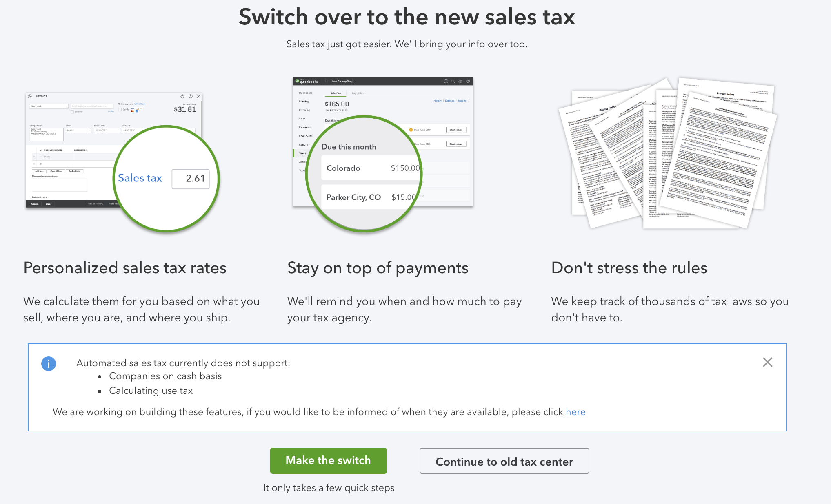Select Taxes in the QuickBooks sidebar preview
The width and height of the screenshot is (831, 504).
(x=302, y=153)
